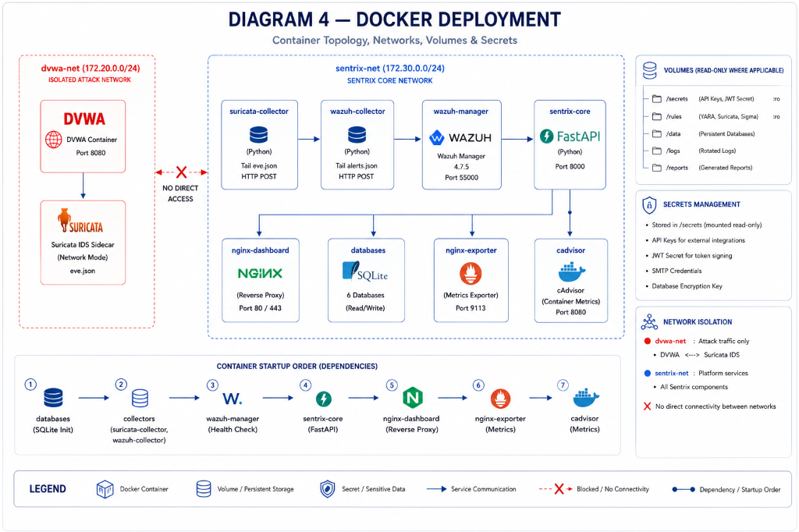Click the SQLite logo in databases box

click(x=365, y=271)
